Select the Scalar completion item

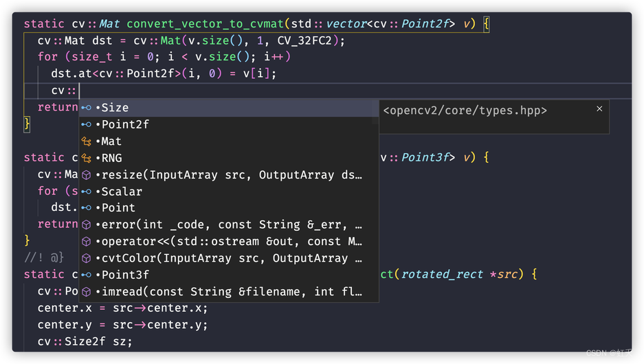[228, 191]
